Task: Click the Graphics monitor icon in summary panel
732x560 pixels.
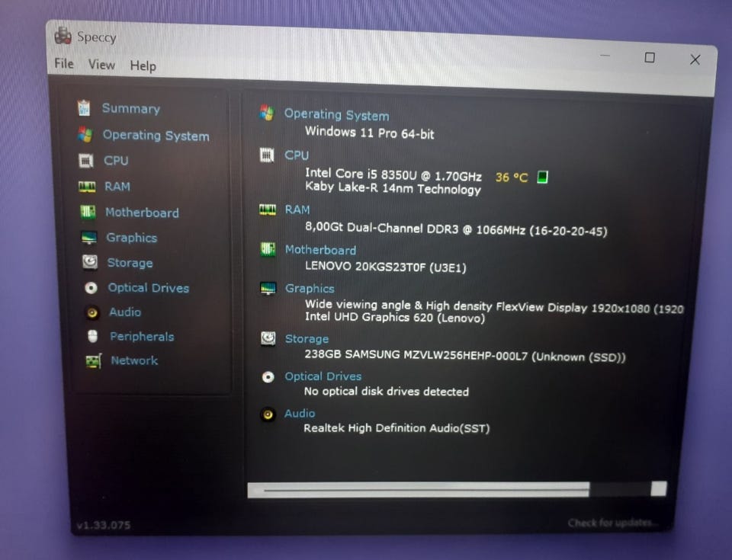Action: pyautogui.click(x=268, y=289)
